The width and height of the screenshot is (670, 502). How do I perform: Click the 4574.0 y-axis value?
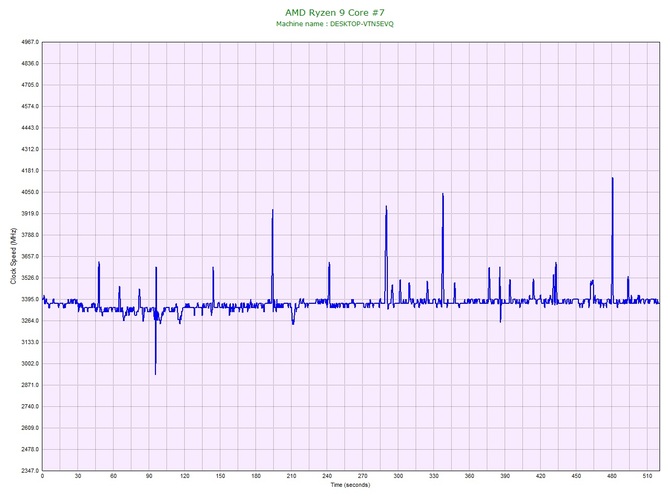pyautogui.click(x=30, y=106)
